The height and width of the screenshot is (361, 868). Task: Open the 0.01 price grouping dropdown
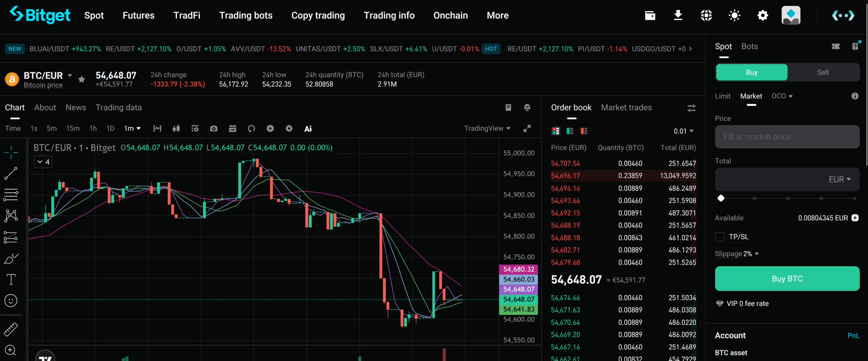pyautogui.click(x=684, y=131)
